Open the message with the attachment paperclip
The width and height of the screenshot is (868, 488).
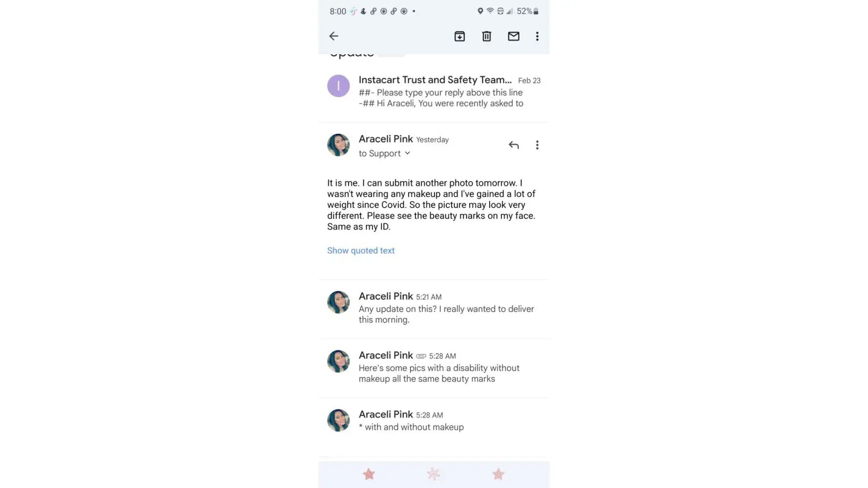(439, 367)
